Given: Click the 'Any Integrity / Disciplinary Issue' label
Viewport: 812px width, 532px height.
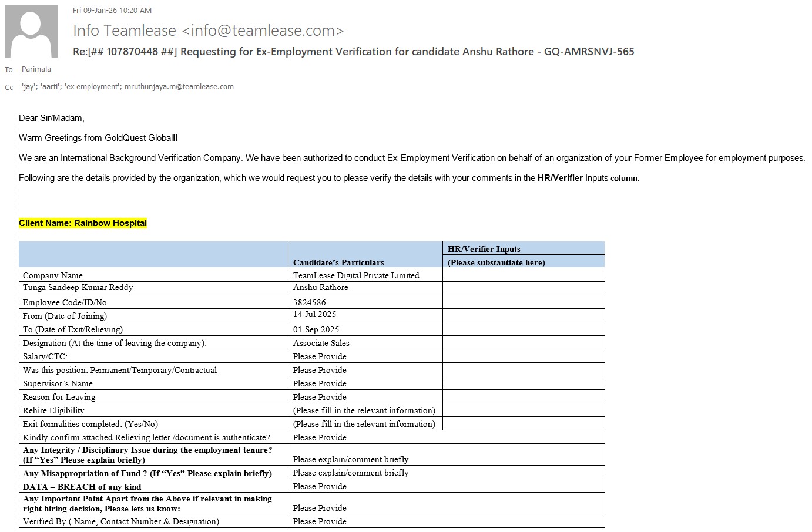Looking at the screenshot, I should point(147,455).
